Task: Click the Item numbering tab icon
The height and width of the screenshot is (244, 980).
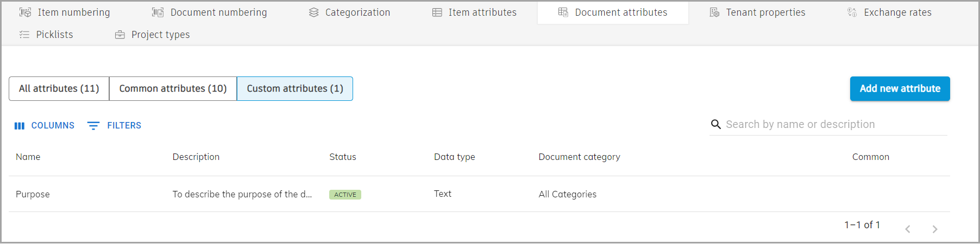Action: coord(25,12)
